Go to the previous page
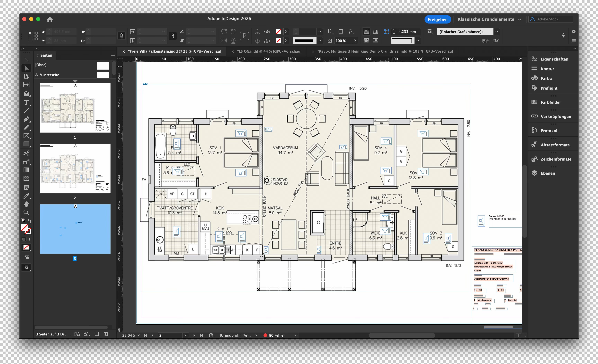The width and height of the screenshot is (598, 364). point(153,335)
